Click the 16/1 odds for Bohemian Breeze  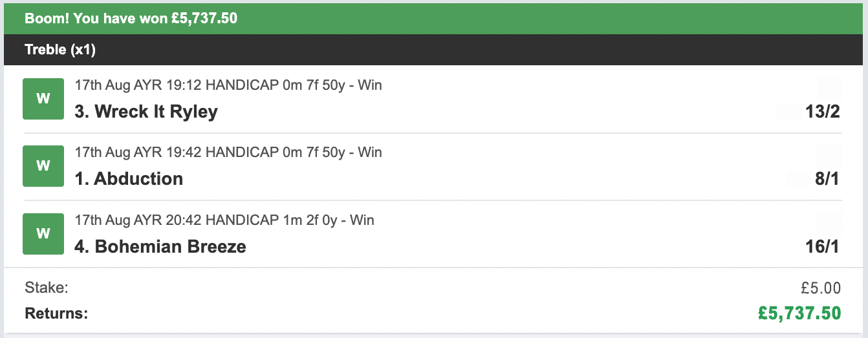click(x=823, y=247)
